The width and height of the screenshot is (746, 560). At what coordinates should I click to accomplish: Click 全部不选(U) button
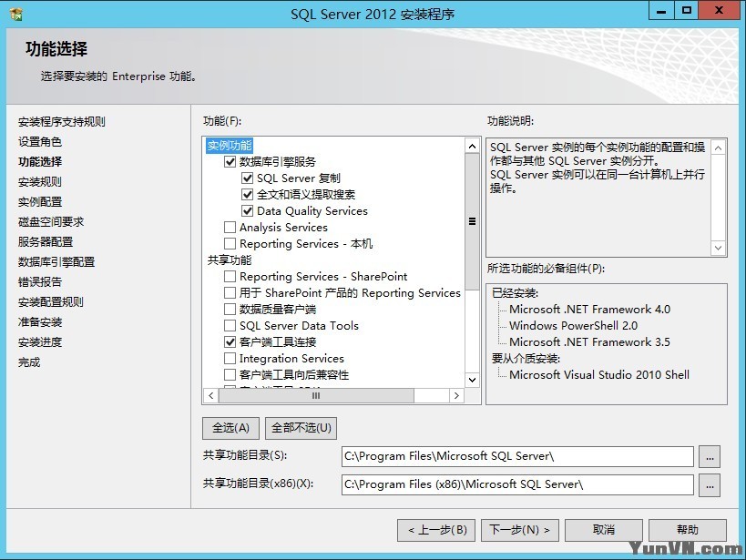[301, 428]
